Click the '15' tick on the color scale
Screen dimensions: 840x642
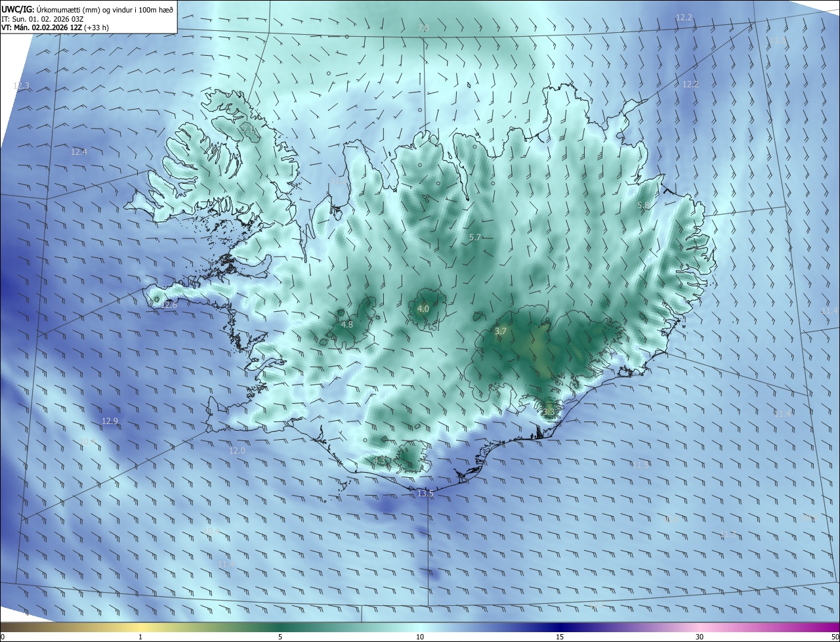pos(560,637)
